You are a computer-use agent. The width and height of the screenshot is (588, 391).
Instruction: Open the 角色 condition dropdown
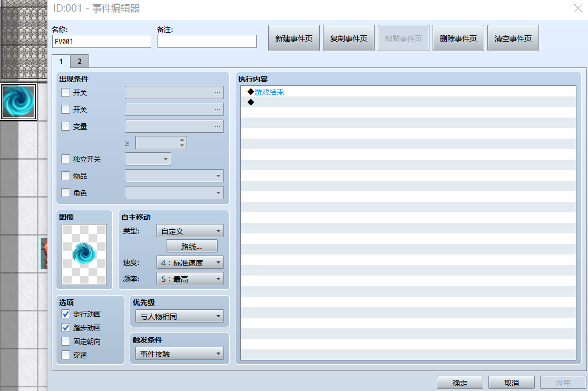click(174, 193)
